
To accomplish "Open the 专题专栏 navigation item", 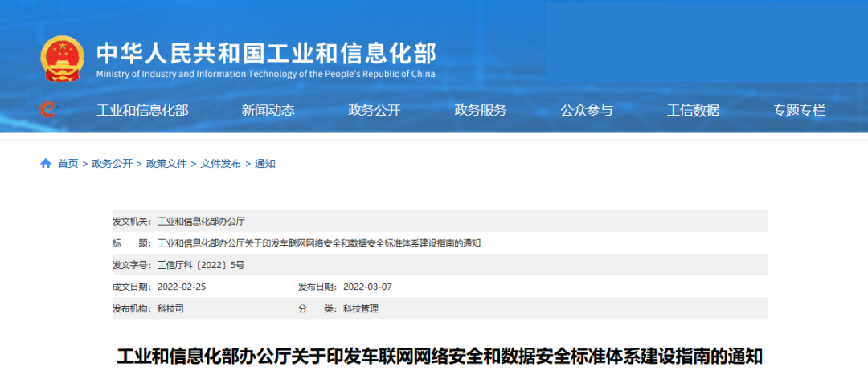I will [799, 111].
